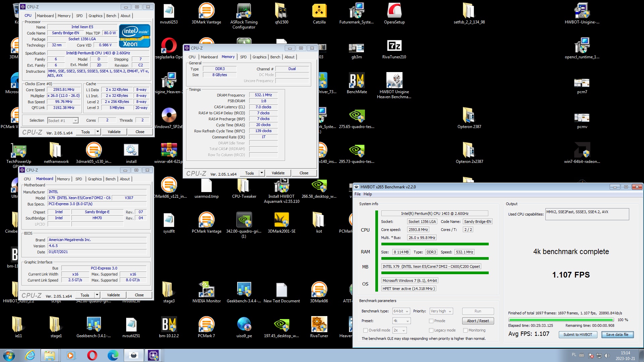The height and width of the screenshot is (362, 644).
Task: Open the 3DMark06 desktop icon
Action: tap(319, 293)
